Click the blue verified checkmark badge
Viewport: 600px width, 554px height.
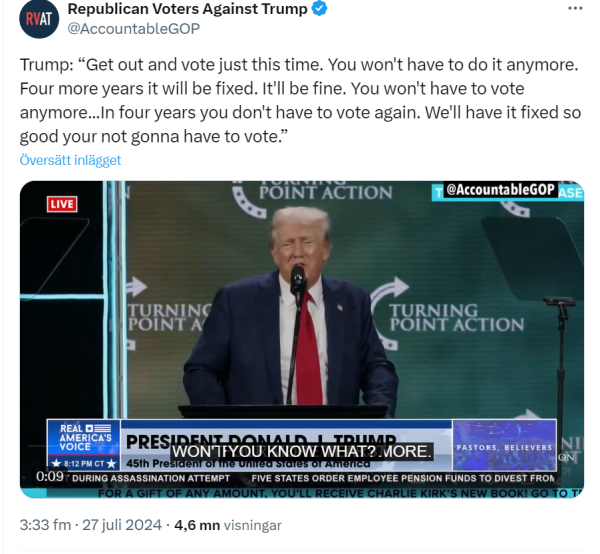click(x=320, y=9)
